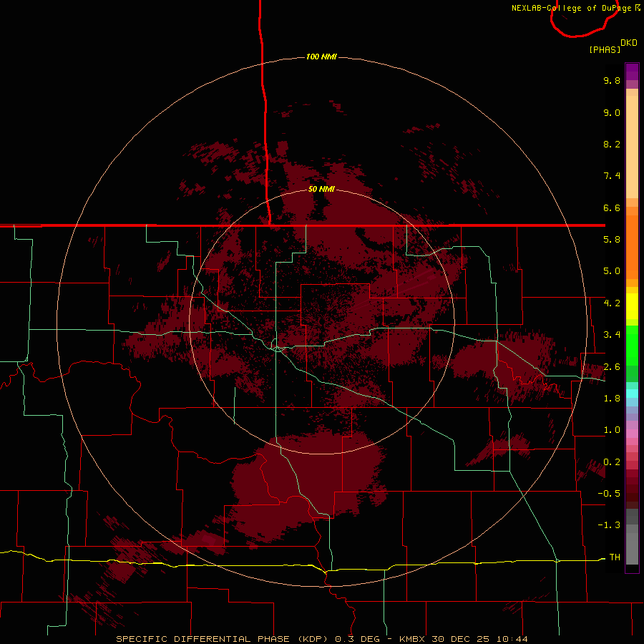Click the KMBX radar site identifier
644x644 pixels.
click(x=413, y=639)
